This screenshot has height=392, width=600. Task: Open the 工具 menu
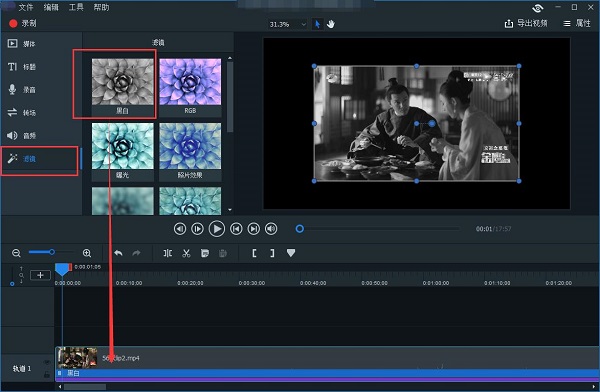[76, 7]
